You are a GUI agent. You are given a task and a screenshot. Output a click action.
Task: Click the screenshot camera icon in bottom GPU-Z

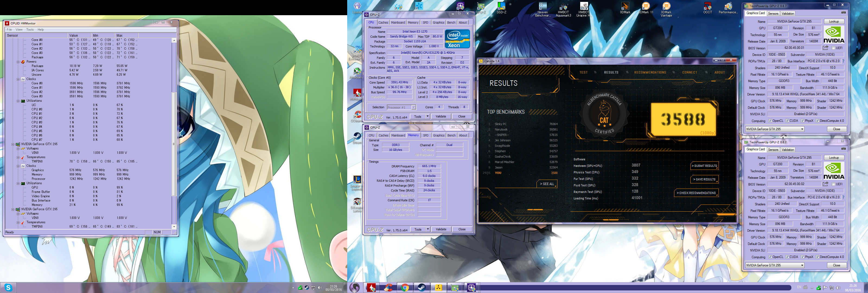point(843,149)
